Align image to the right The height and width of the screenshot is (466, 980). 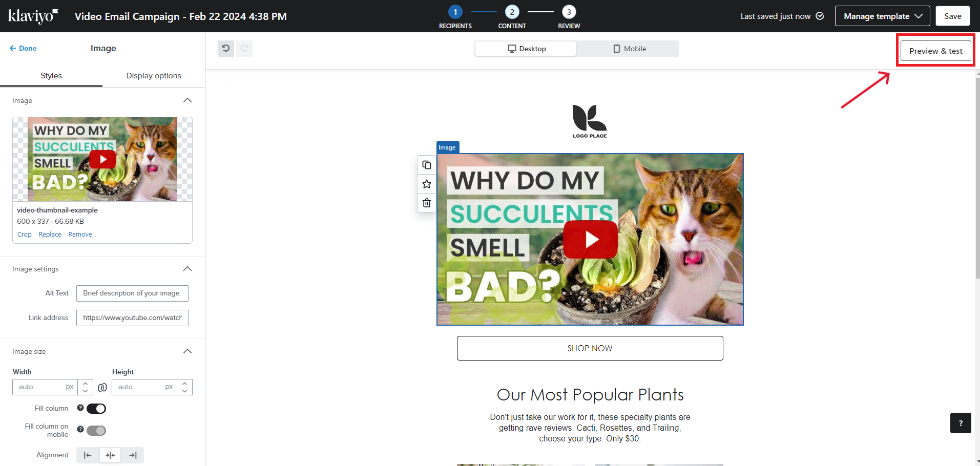pos(133,455)
